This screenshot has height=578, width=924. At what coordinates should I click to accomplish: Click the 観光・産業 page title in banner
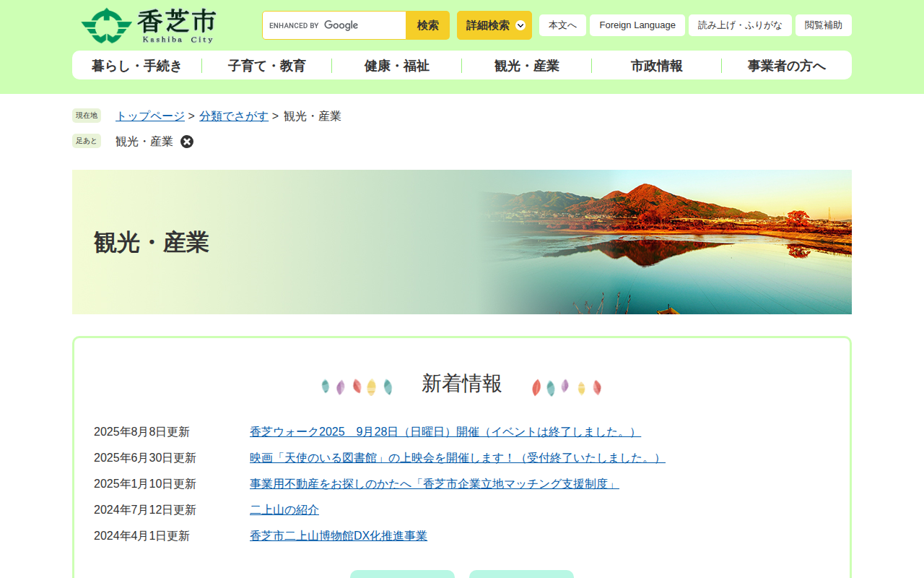(152, 242)
